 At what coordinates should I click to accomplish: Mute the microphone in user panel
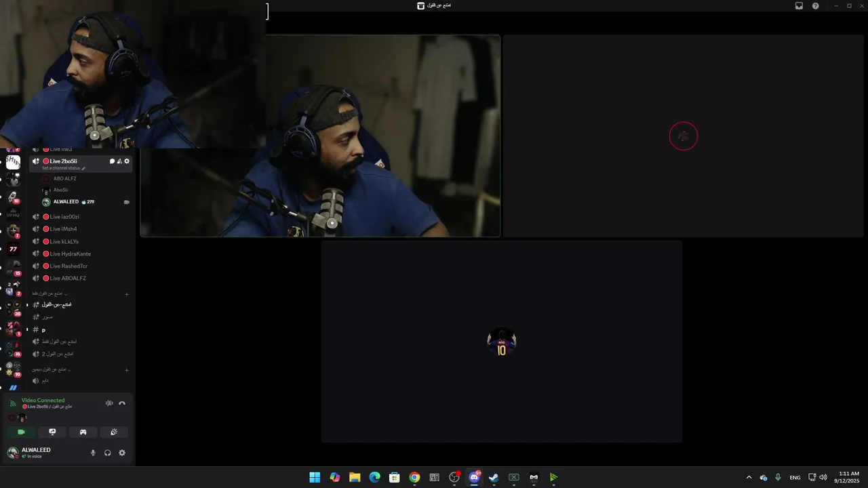tap(93, 453)
